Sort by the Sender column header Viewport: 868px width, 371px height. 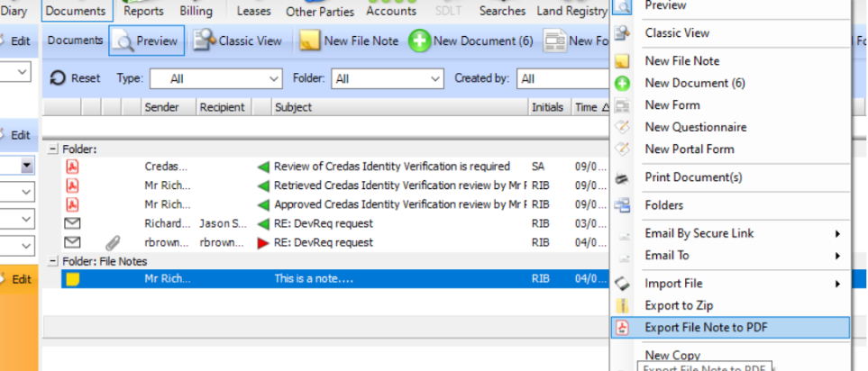169,107
